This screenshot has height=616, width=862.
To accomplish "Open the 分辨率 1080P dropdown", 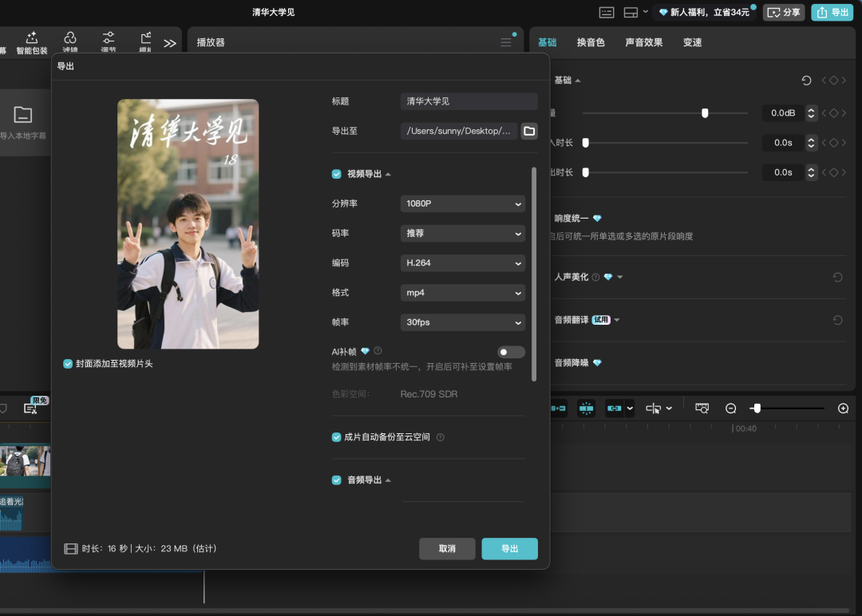I will click(x=462, y=203).
